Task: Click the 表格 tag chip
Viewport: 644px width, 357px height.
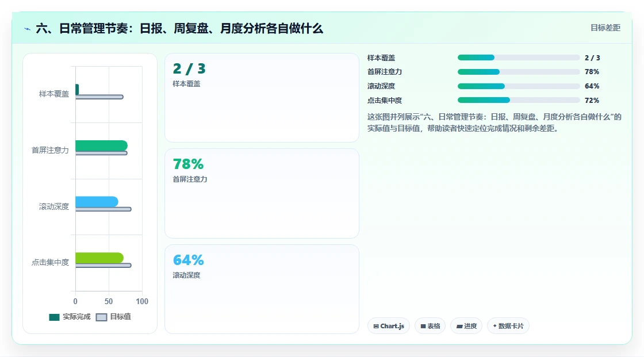Action: click(x=430, y=326)
